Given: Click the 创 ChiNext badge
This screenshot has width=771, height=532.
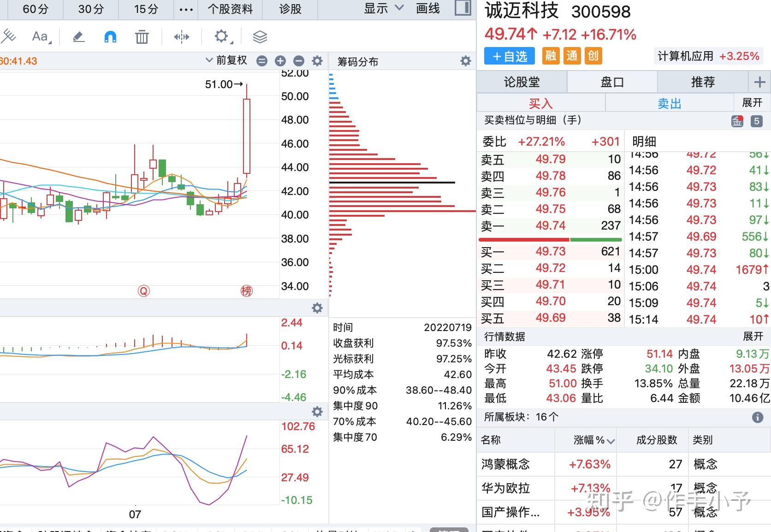Looking at the screenshot, I should [593, 56].
